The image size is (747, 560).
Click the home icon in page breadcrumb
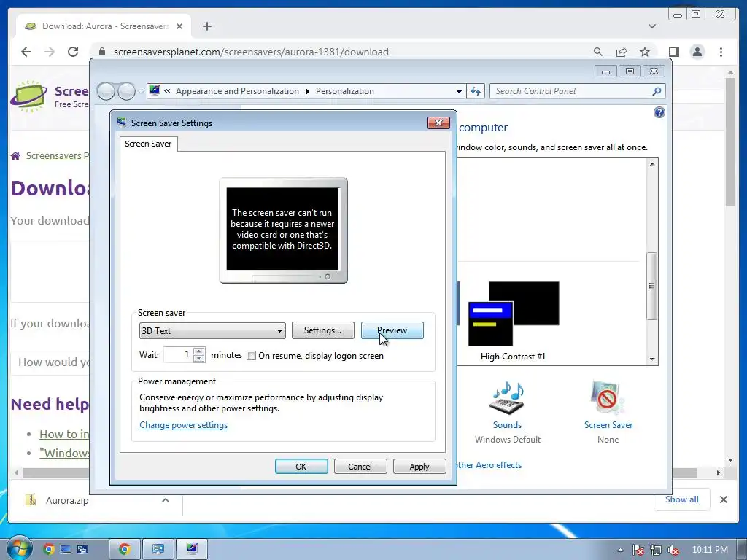pos(15,156)
